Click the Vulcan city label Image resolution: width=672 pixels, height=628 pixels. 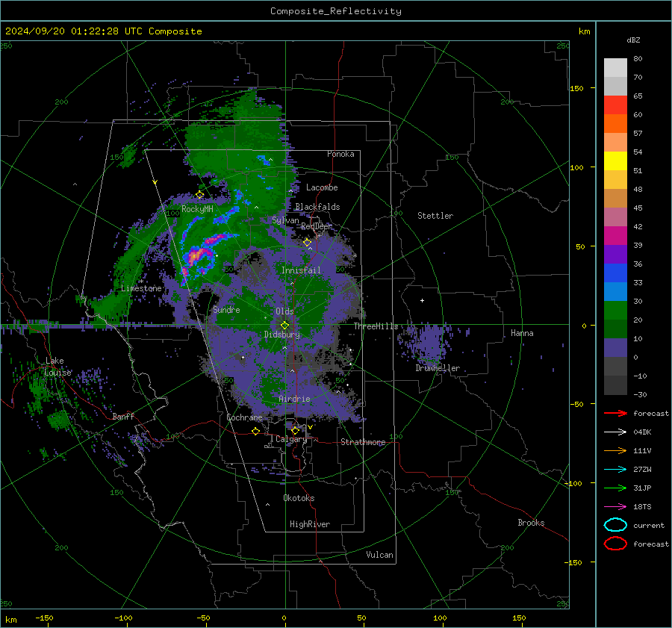point(380,555)
